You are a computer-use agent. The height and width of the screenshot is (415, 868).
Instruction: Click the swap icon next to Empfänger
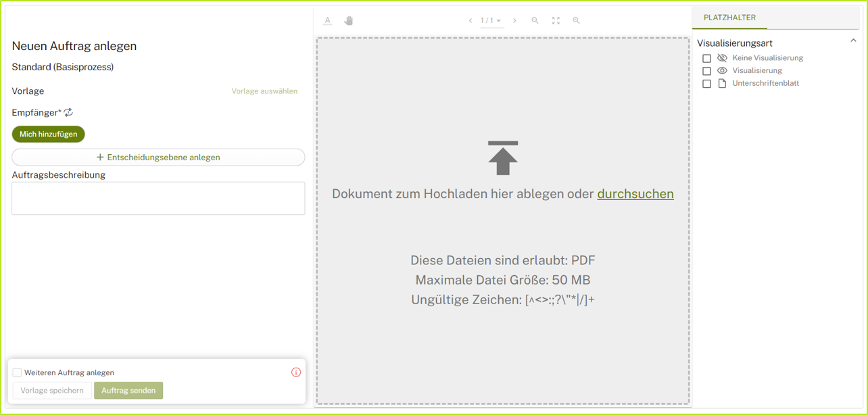point(68,112)
